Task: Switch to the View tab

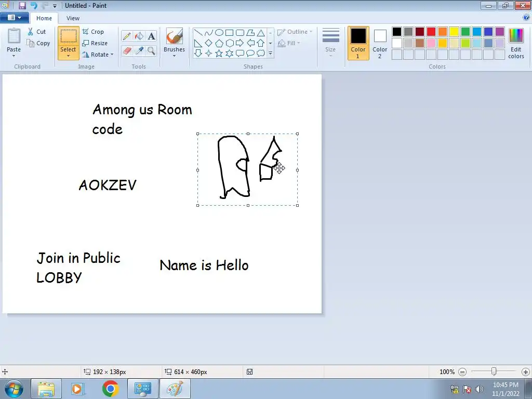Action: tap(73, 18)
